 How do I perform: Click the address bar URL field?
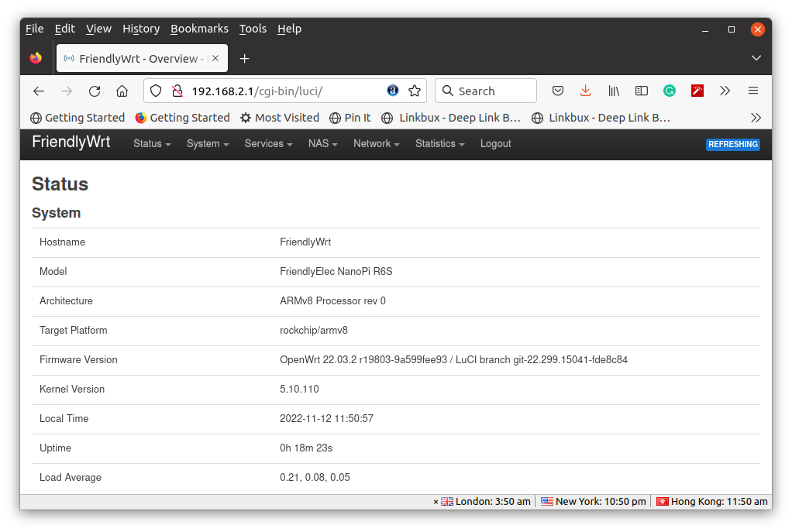(x=285, y=91)
